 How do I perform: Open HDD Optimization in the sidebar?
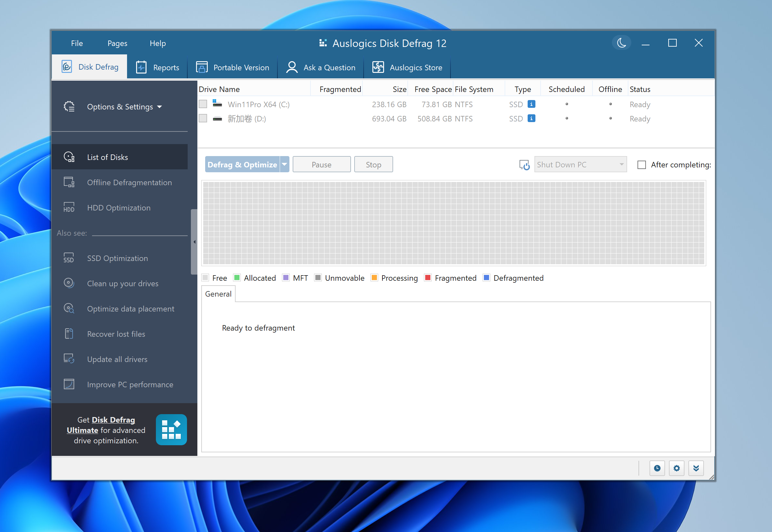pyautogui.click(x=119, y=208)
